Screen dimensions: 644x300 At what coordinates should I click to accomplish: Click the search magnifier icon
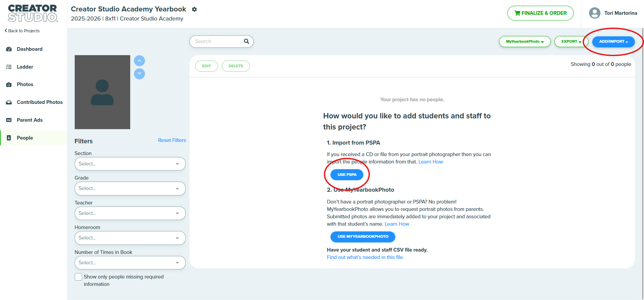tap(247, 41)
